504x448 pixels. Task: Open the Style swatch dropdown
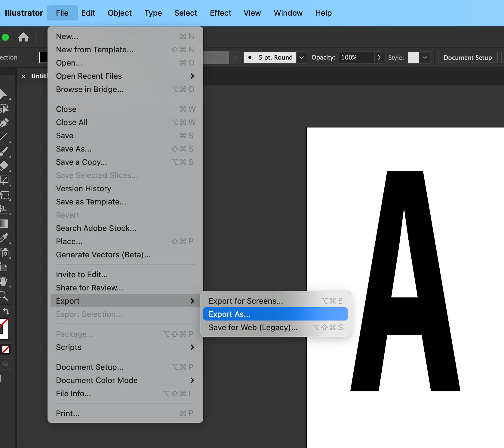(425, 57)
